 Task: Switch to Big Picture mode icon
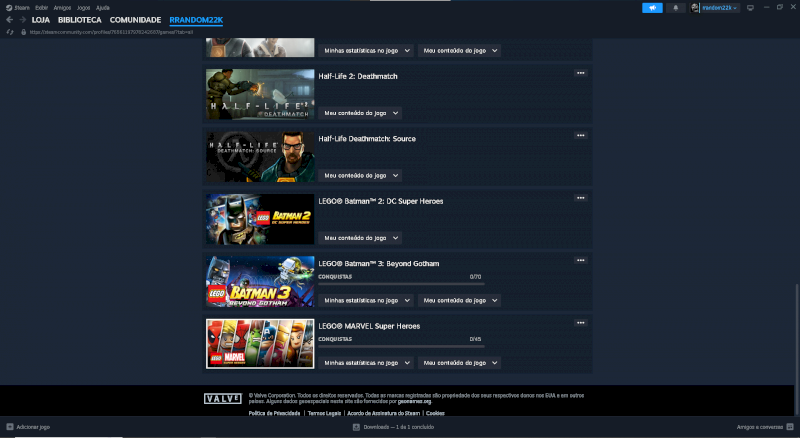point(750,8)
